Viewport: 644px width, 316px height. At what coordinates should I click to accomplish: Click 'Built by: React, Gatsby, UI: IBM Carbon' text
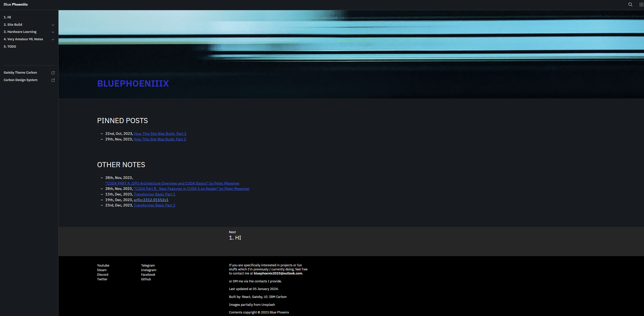(x=258, y=297)
